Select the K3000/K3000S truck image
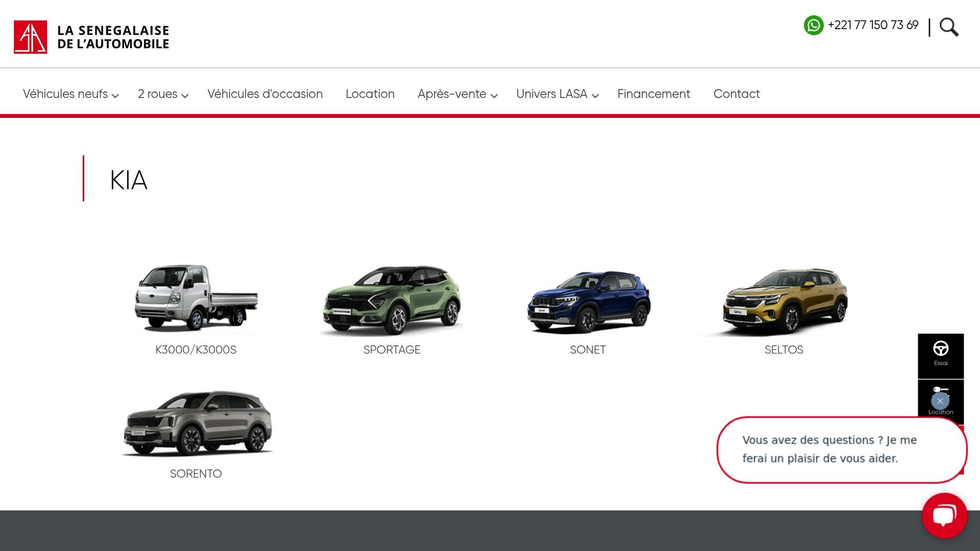Viewport: 980px width, 551px height. pos(196,298)
